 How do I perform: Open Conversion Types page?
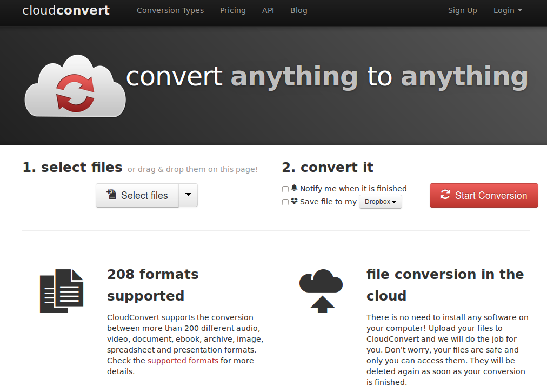click(x=170, y=10)
